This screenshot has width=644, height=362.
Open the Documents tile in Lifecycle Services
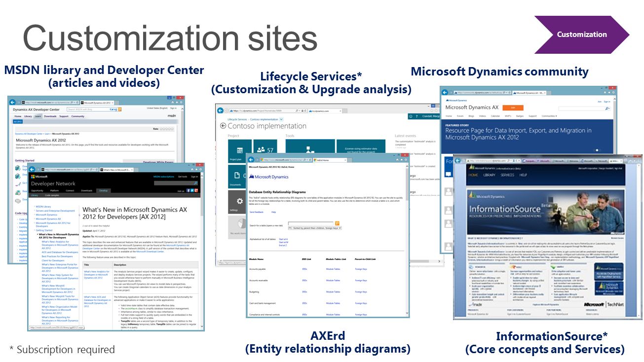click(237, 177)
